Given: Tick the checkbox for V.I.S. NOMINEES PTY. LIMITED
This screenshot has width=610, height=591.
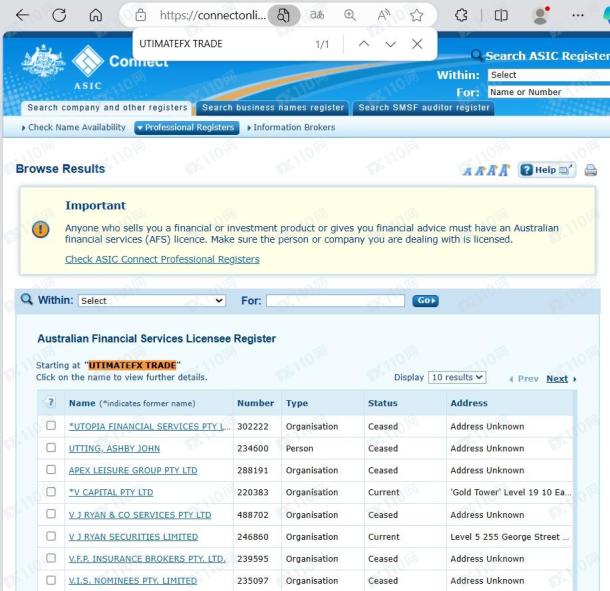Looking at the screenshot, I should [51, 580].
